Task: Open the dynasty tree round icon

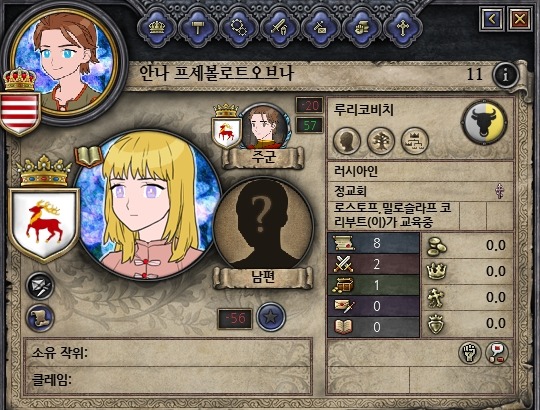Action: (381, 140)
